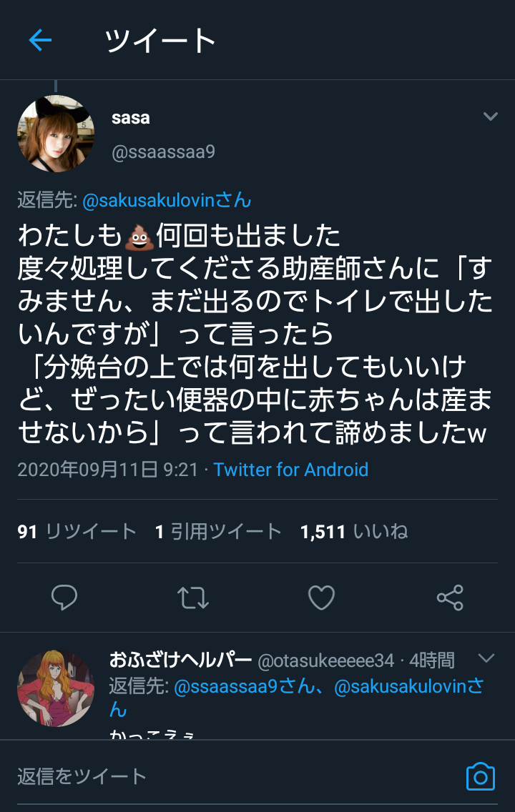View the 1,511 いいね list
515x812 pixels.
click(x=353, y=532)
